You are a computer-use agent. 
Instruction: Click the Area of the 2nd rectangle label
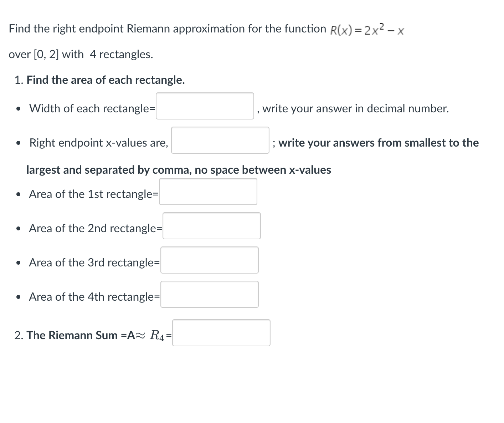[95, 228]
